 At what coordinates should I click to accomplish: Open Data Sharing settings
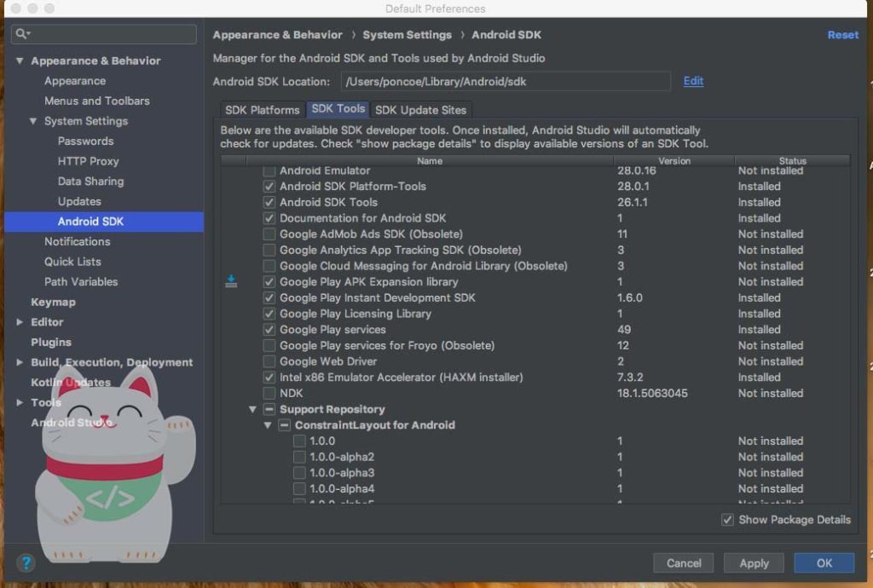[x=90, y=182]
